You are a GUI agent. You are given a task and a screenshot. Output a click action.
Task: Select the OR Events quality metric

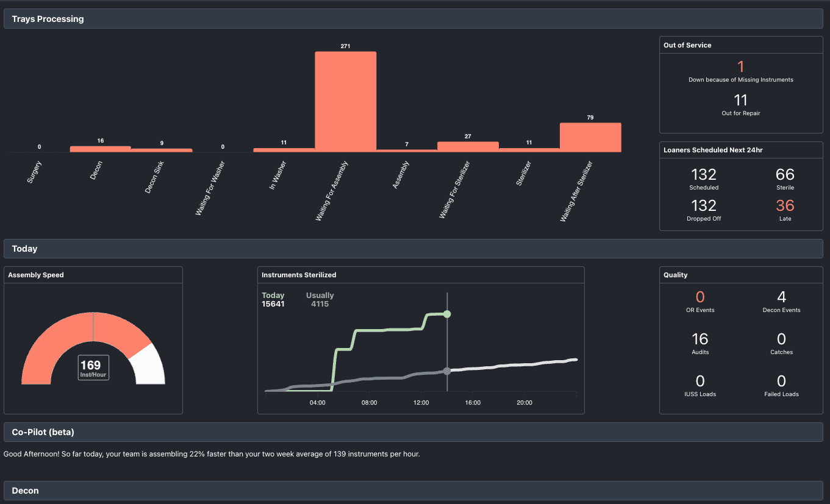tap(700, 302)
